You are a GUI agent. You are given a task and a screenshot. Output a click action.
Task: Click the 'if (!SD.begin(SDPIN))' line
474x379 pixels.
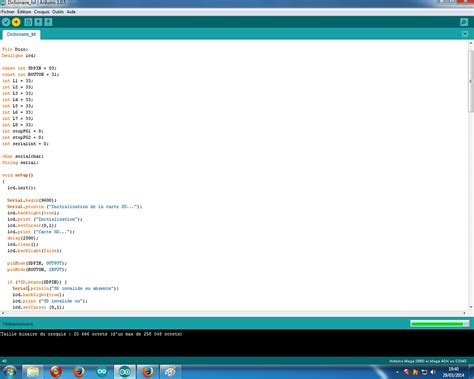(37, 282)
